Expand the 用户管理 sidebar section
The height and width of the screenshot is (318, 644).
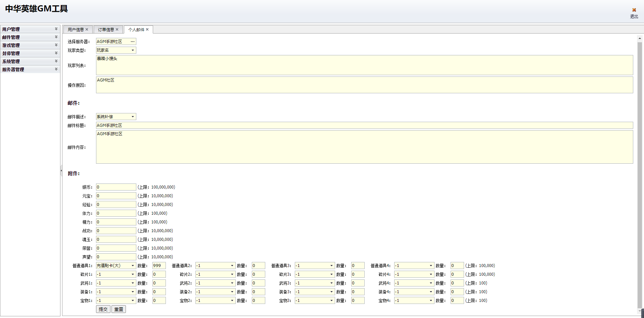click(56, 29)
